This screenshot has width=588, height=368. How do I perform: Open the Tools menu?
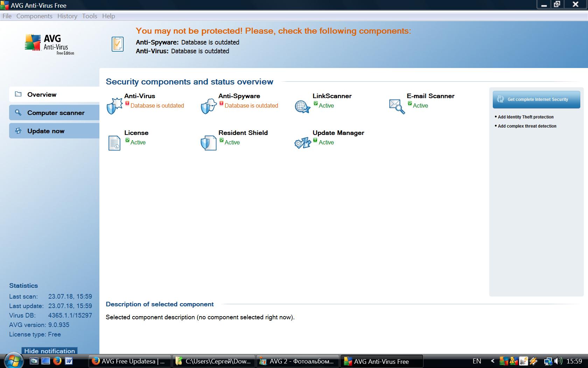click(x=90, y=16)
